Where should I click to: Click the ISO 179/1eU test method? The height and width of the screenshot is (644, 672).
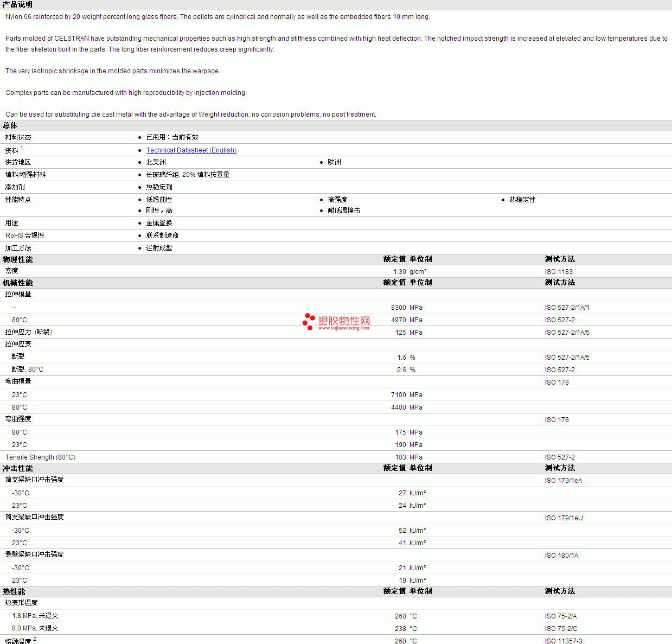564,518
